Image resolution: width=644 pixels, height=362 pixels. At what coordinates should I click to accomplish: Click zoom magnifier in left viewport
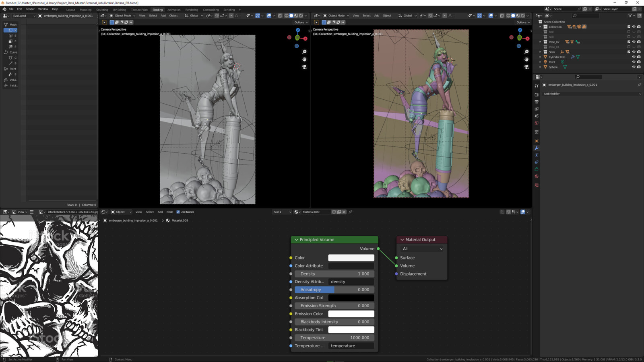pos(304,52)
